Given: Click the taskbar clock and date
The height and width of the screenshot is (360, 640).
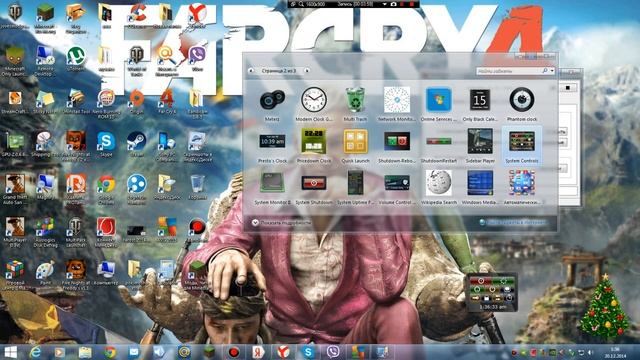Looking at the screenshot, I should tap(616, 353).
